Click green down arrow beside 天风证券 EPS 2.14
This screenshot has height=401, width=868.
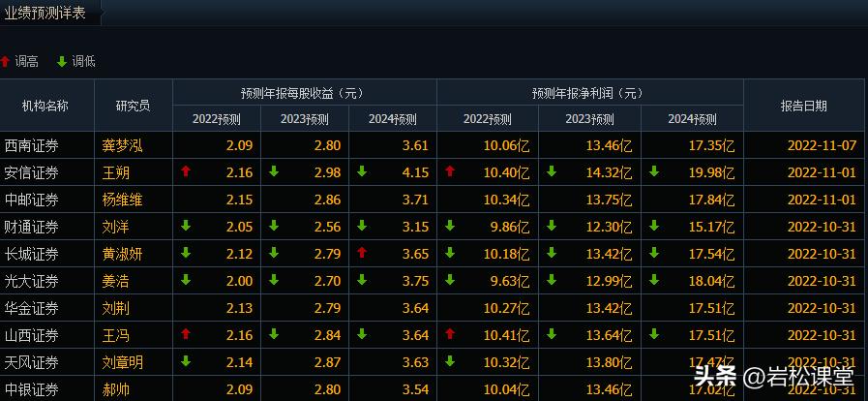click(x=186, y=361)
